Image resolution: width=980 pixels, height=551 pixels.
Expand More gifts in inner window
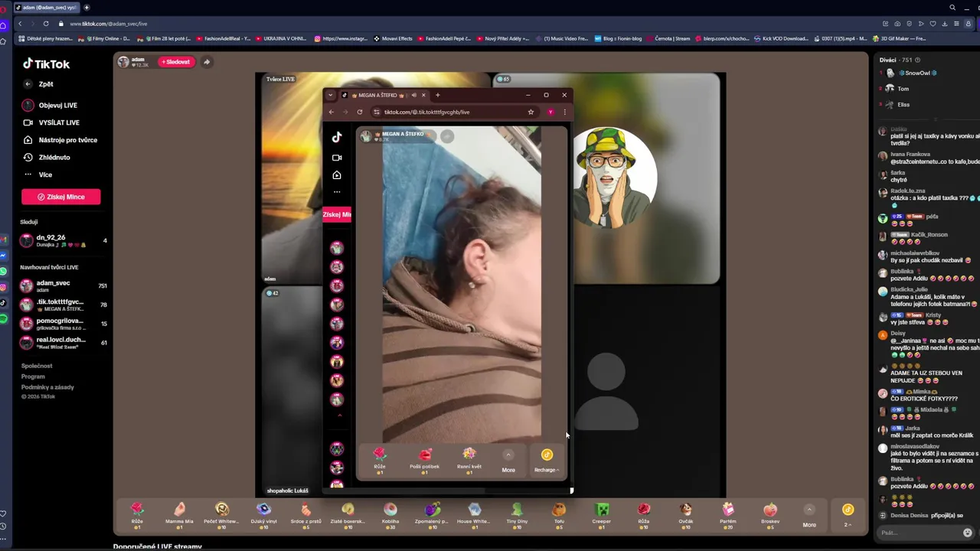[x=508, y=461]
